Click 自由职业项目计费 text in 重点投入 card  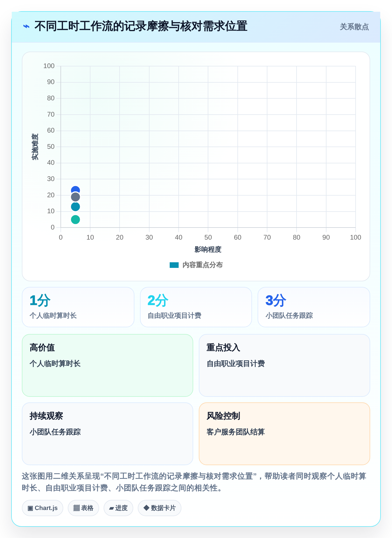tap(236, 363)
